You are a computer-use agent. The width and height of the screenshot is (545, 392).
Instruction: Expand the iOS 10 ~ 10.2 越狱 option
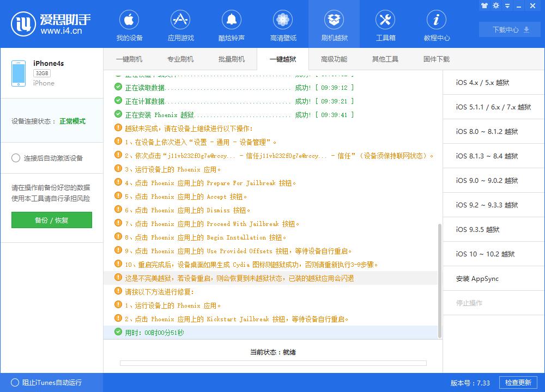[493, 254]
